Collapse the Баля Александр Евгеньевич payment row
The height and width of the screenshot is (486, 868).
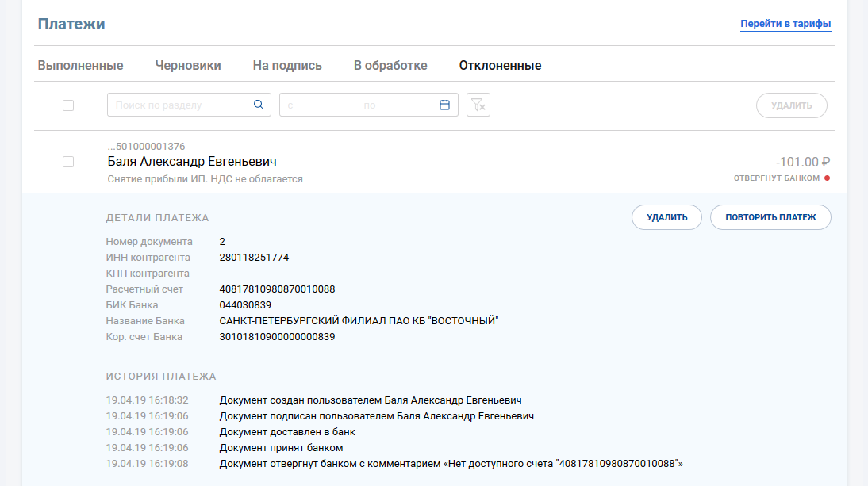click(x=397, y=162)
